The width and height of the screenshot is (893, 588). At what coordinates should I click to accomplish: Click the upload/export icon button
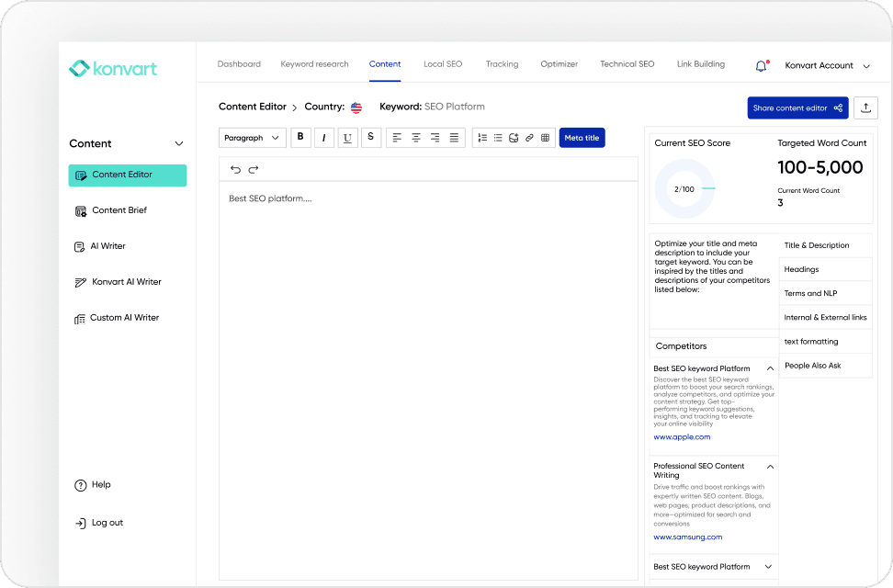pyautogui.click(x=865, y=107)
